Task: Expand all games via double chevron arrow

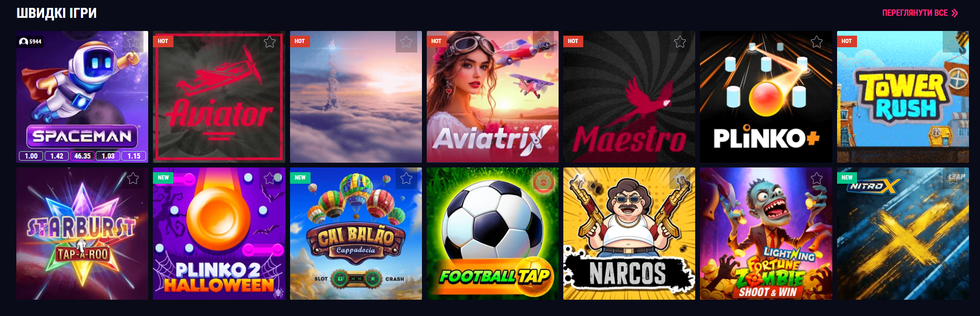Action: (x=955, y=13)
